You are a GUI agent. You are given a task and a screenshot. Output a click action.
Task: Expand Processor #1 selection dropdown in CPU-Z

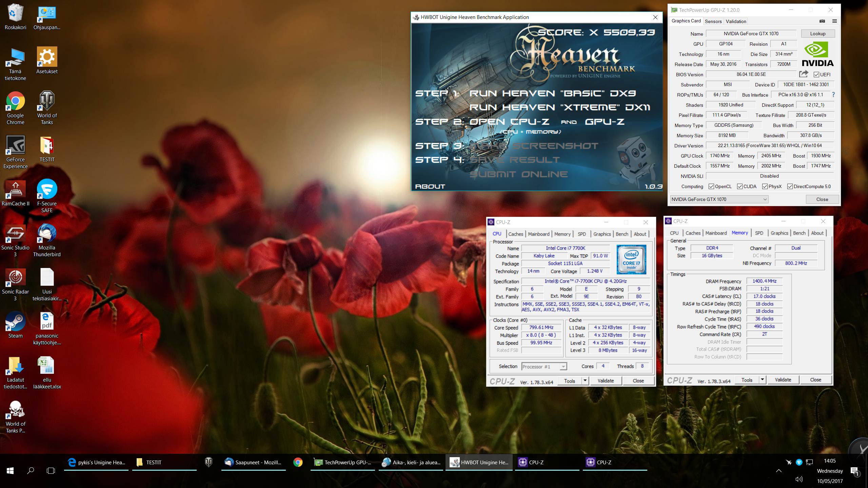pyautogui.click(x=544, y=366)
